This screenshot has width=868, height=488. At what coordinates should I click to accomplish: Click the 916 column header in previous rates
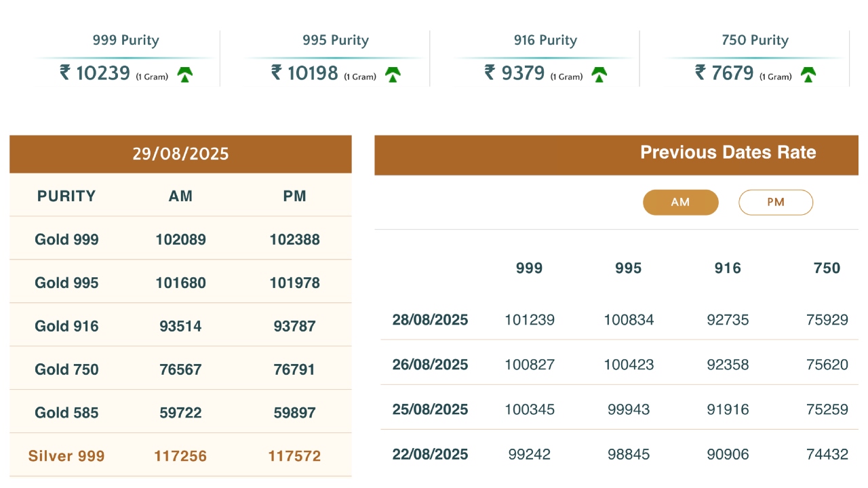[x=728, y=268]
